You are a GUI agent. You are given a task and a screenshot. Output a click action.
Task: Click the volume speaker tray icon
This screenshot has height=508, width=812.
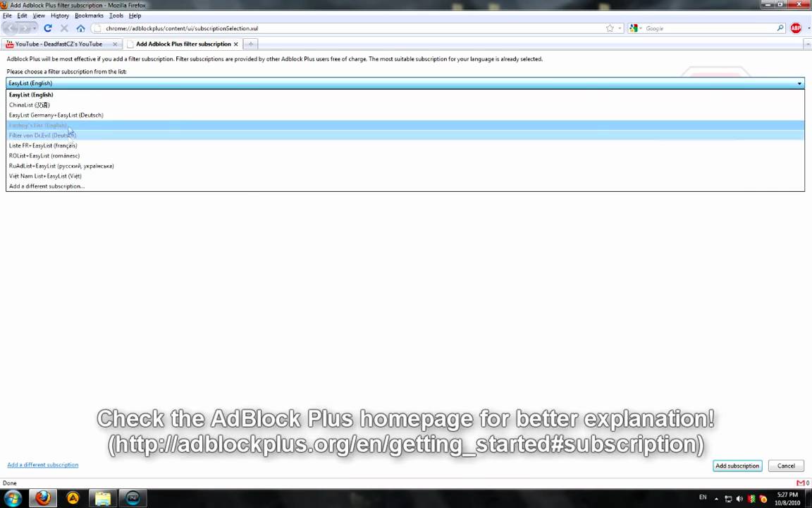tap(739, 500)
